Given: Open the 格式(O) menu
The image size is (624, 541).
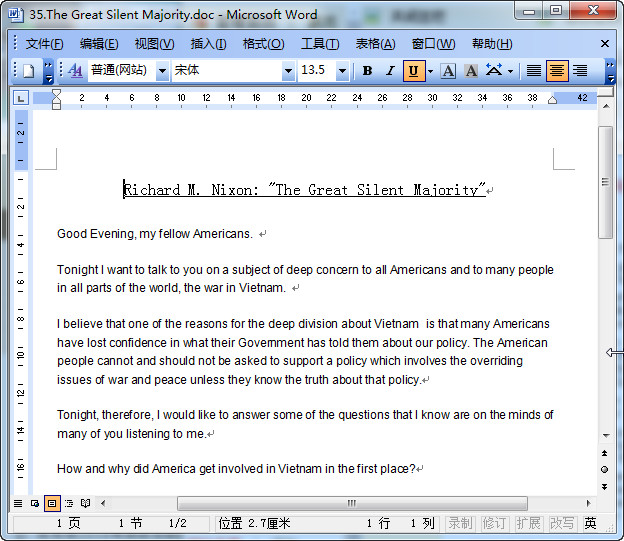Looking at the screenshot, I should click(x=263, y=43).
